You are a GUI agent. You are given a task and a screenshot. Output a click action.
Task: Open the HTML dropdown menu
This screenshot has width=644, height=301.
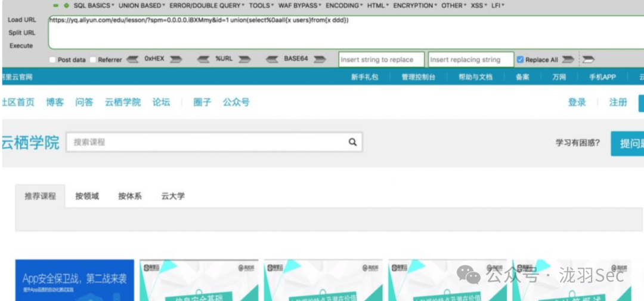coord(378,6)
